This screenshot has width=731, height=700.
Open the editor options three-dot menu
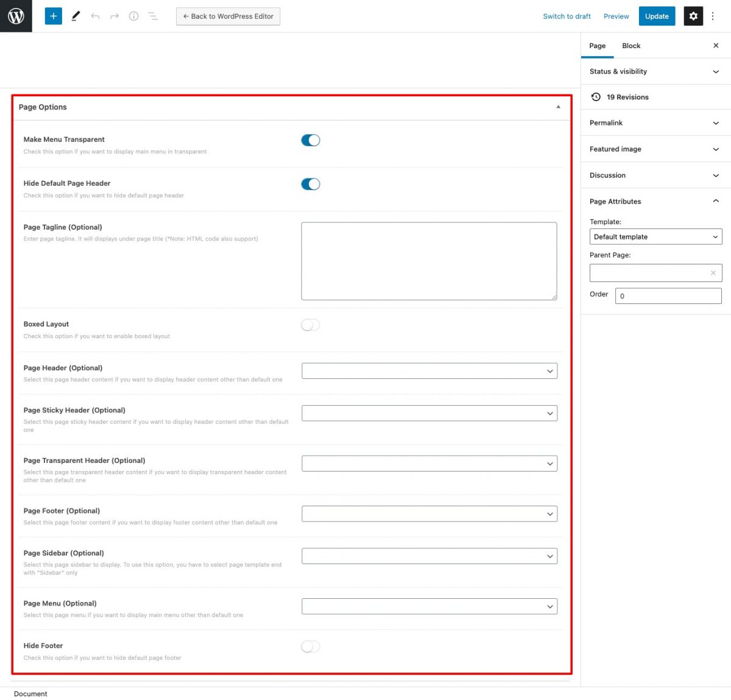(713, 16)
